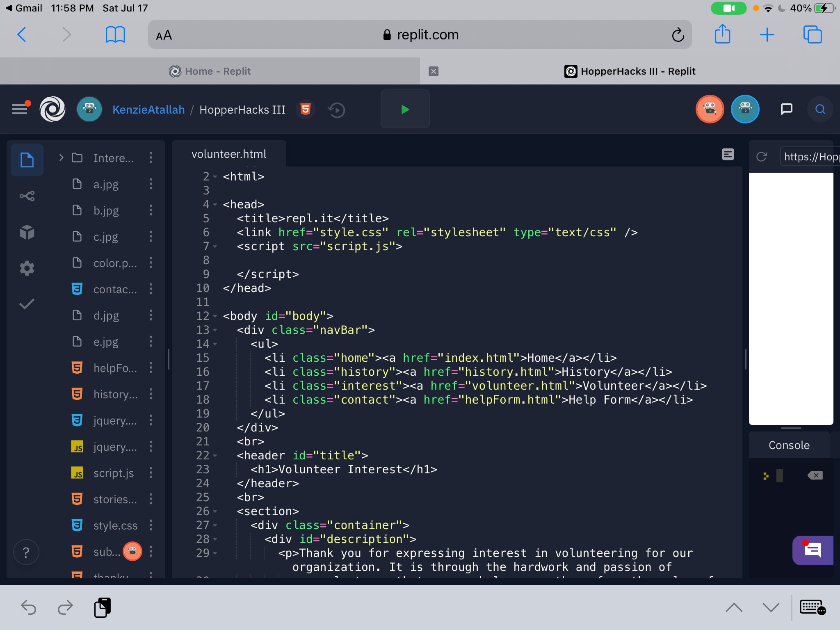Select the Console tab

click(x=789, y=445)
